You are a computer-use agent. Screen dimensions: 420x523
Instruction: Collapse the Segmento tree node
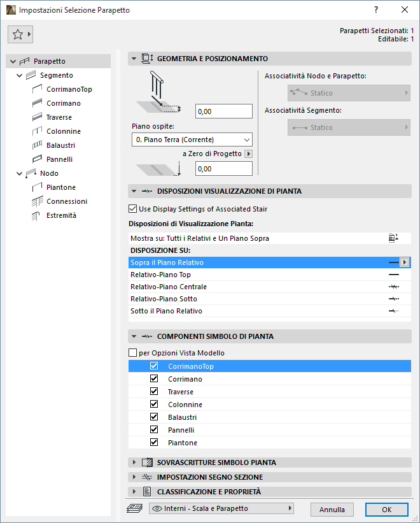pyautogui.click(x=19, y=76)
